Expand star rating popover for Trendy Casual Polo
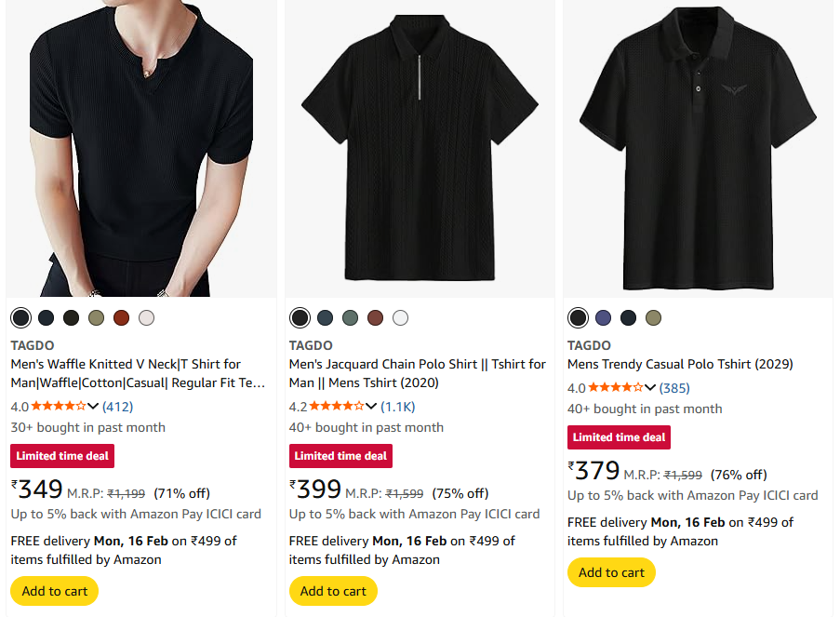The width and height of the screenshot is (840, 617). point(649,388)
